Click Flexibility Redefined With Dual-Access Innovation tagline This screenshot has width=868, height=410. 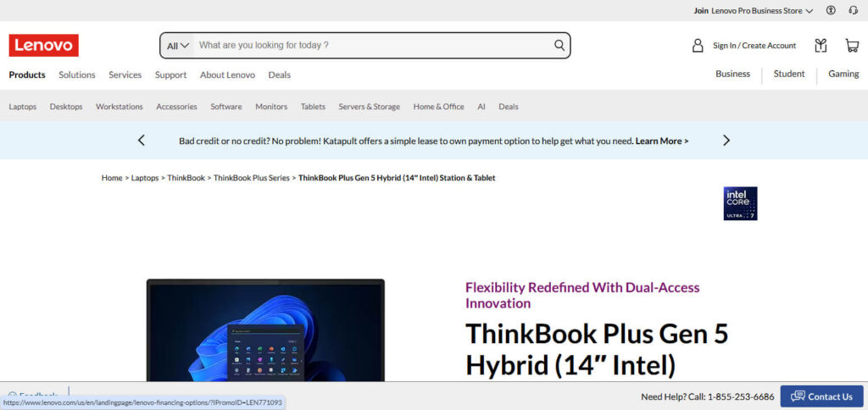[x=582, y=295]
